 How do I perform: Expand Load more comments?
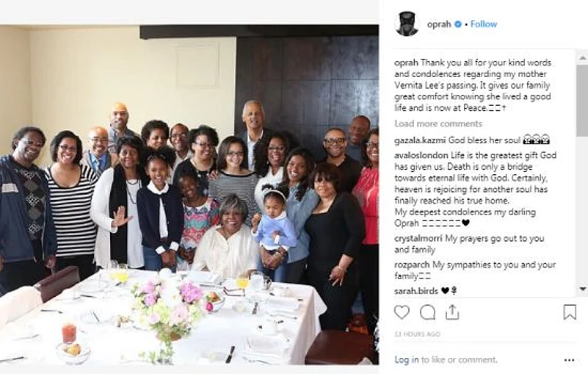coord(438,123)
